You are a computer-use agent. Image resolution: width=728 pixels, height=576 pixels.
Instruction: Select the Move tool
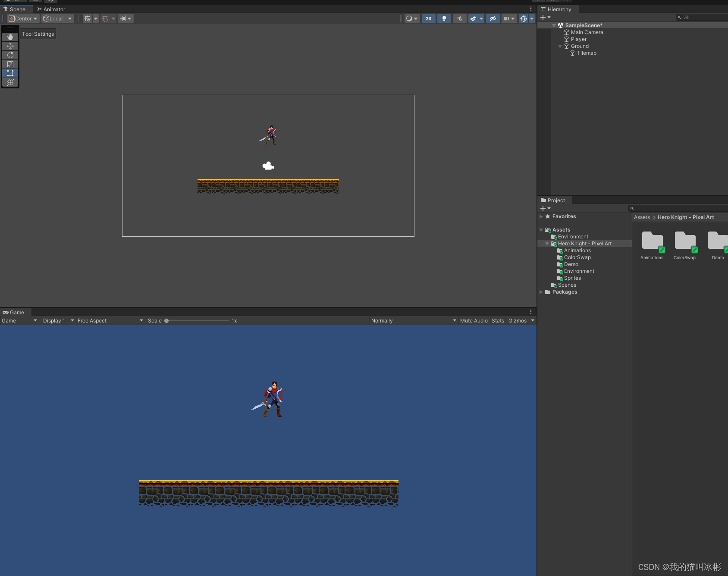[x=10, y=46]
